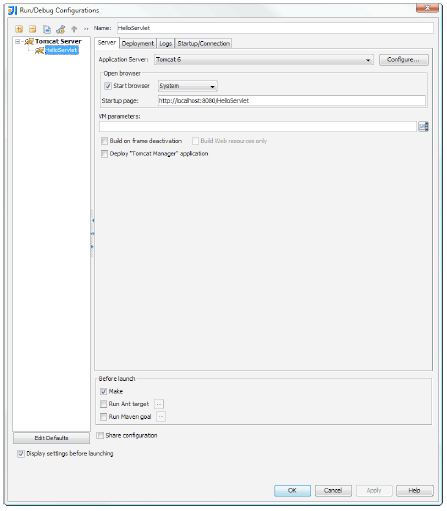Open the System browser dropdown
The image size is (447, 511).
[188, 86]
